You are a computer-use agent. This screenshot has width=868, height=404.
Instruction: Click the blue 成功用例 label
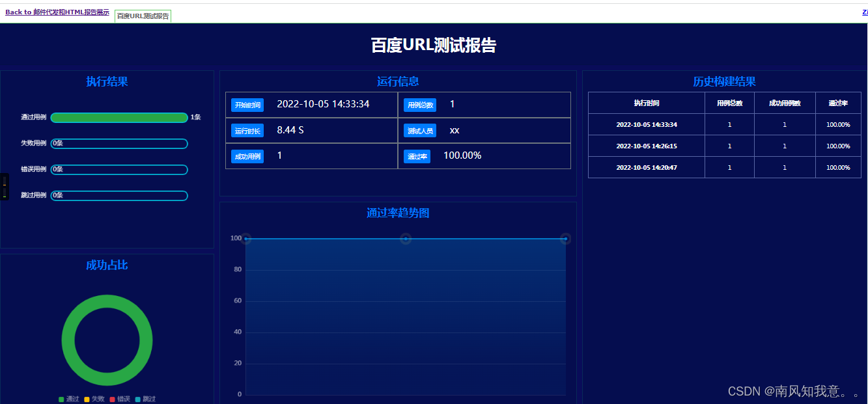tap(247, 156)
